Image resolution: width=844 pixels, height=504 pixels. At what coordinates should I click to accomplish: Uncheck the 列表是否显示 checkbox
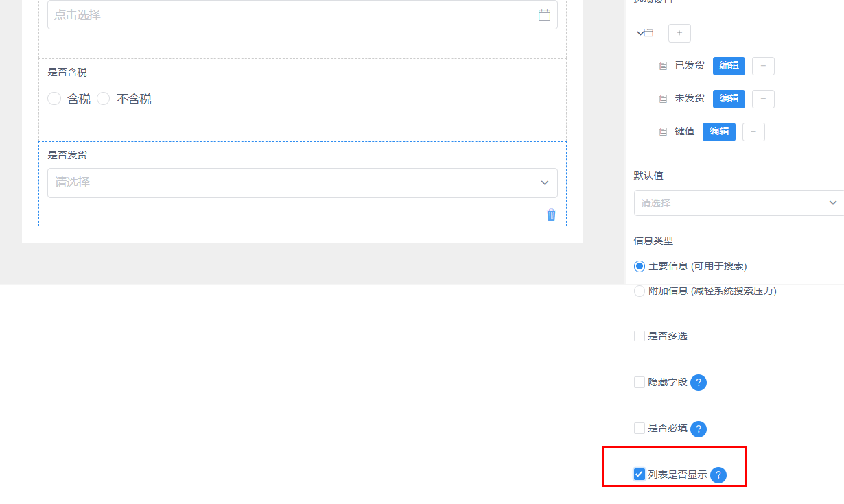[x=640, y=475]
